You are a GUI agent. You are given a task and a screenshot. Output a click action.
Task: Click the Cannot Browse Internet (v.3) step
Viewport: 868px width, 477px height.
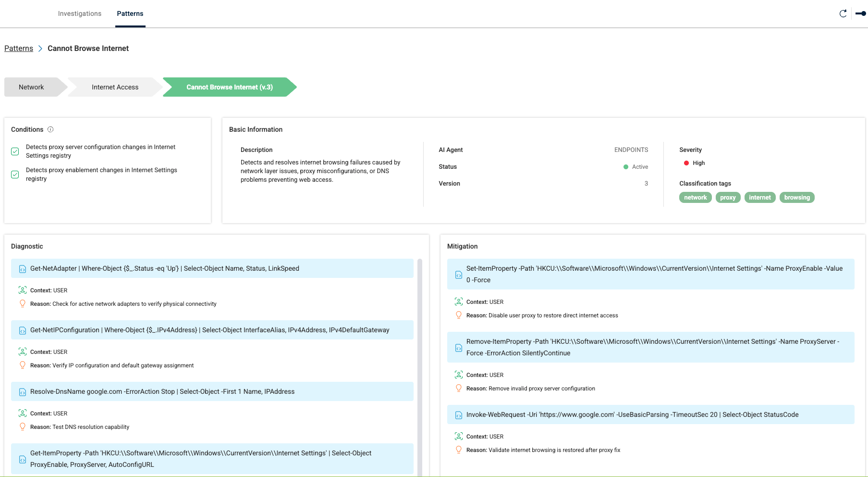coord(230,87)
